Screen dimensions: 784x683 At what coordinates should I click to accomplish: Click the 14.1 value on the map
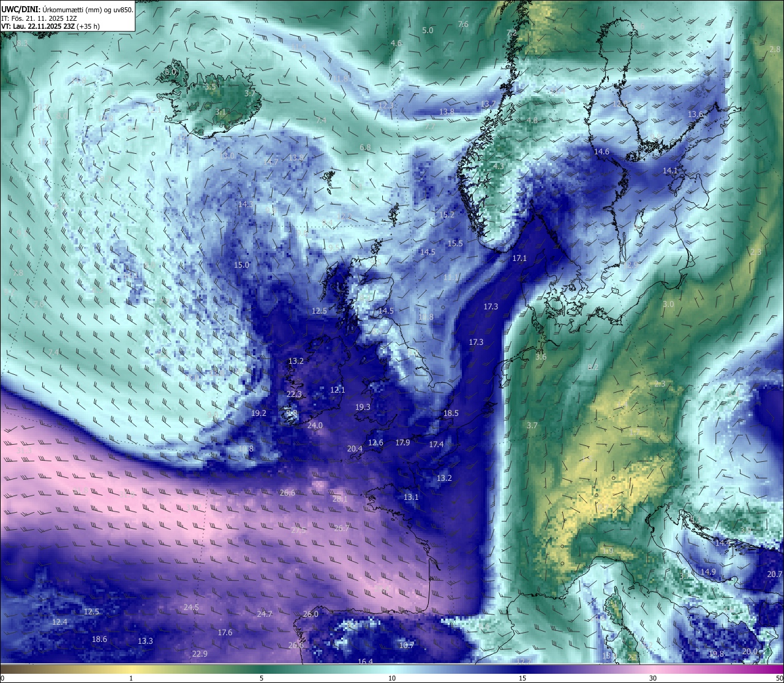click(671, 170)
